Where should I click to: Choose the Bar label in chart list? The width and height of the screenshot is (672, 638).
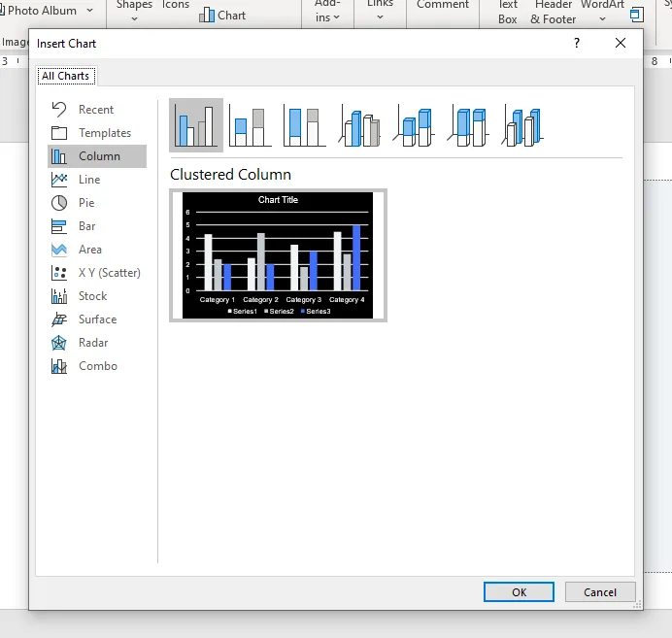click(x=87, y=226)
